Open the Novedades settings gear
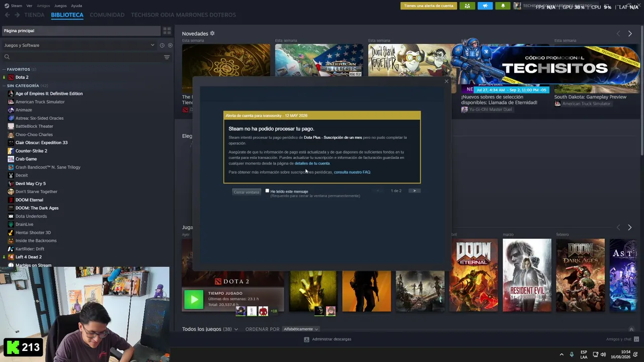Screen dimensions: 644x362 [x=212, y=33]
